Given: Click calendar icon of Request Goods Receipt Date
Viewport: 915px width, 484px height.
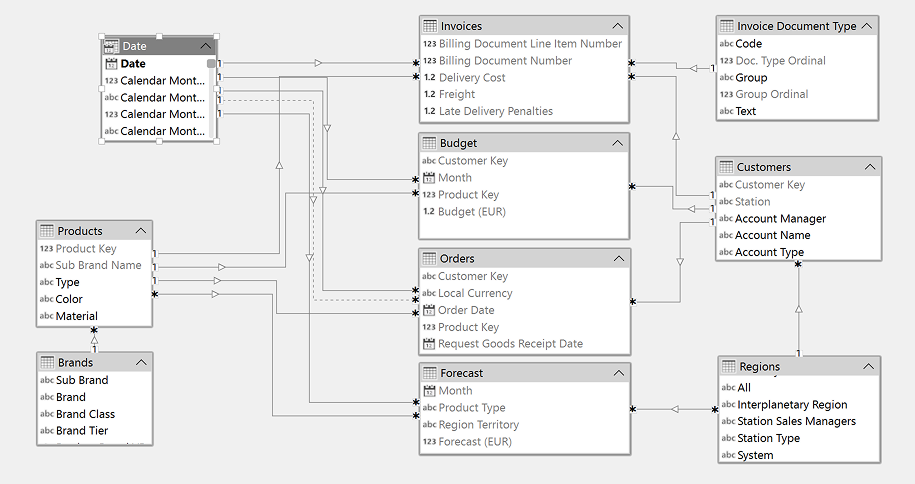Looking at the screenshot, I should pos(429,344).
